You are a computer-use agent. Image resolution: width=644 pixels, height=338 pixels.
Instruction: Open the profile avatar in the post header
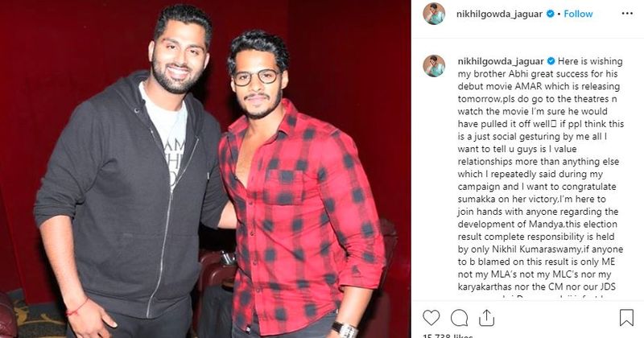point(434,14)
